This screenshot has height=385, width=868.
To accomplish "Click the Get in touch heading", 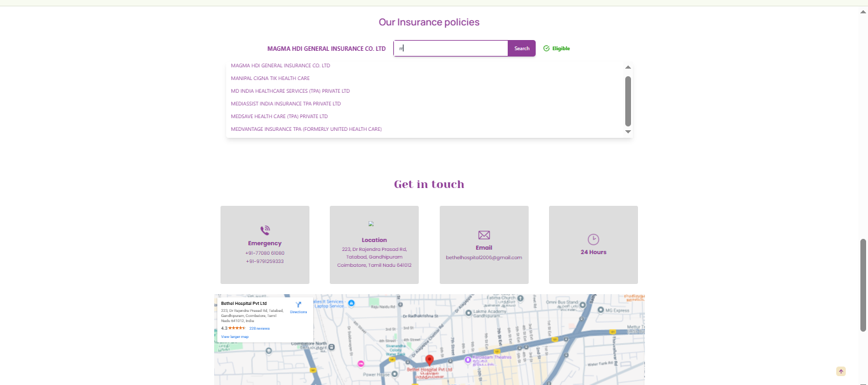I will pos(429,184).
